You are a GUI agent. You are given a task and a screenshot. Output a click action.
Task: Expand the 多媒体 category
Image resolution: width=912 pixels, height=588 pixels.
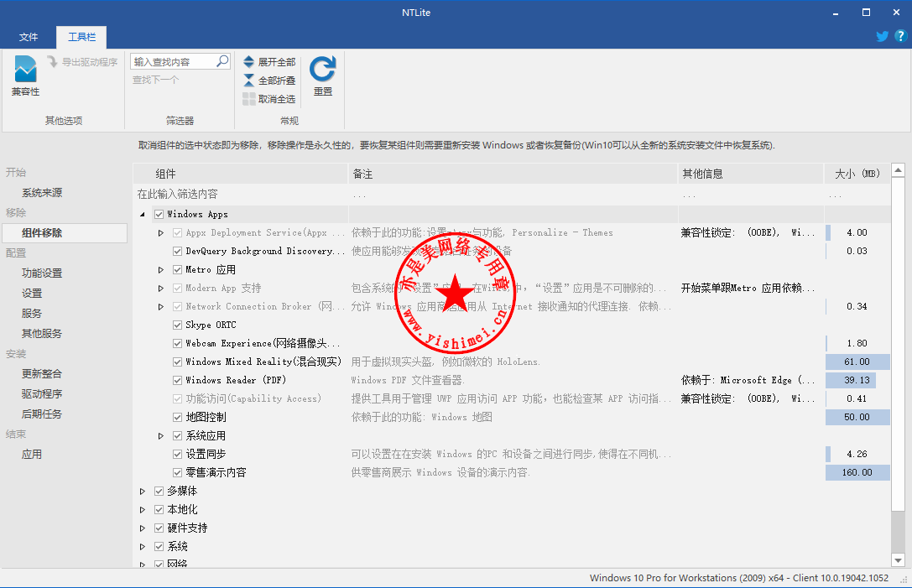coord(143,492)
